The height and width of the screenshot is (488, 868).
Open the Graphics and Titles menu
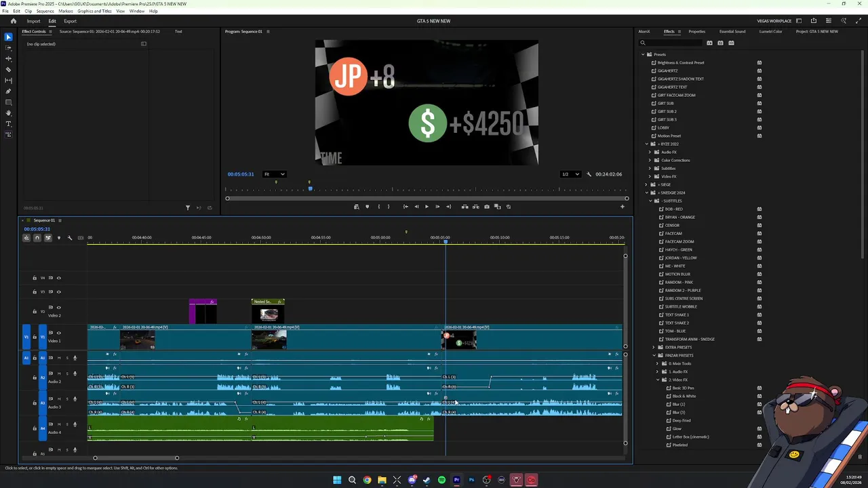(x=95, y=11)
